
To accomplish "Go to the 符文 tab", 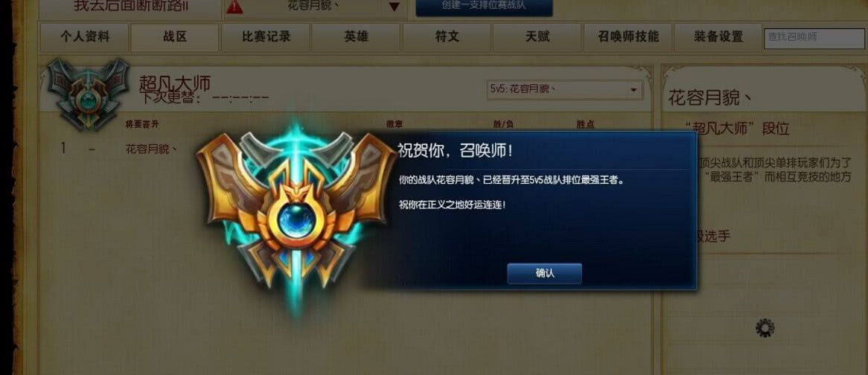I will point(447,37).
